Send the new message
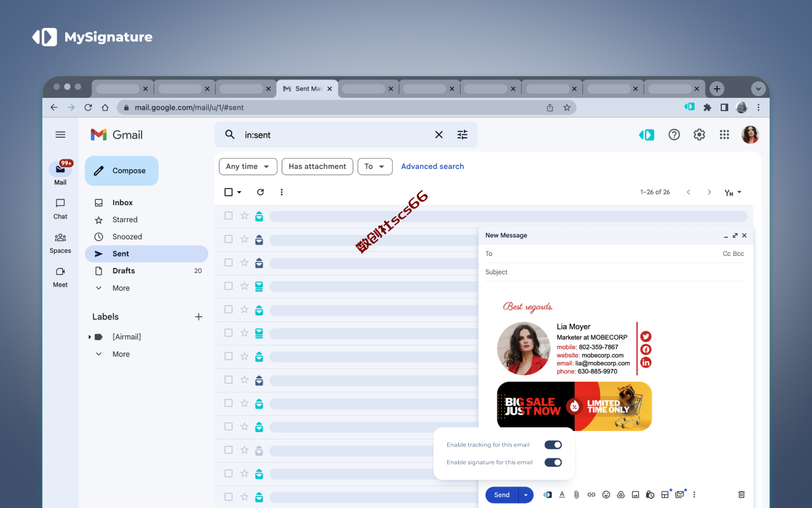This screenshot has width=812, height=508. (502, 495)
